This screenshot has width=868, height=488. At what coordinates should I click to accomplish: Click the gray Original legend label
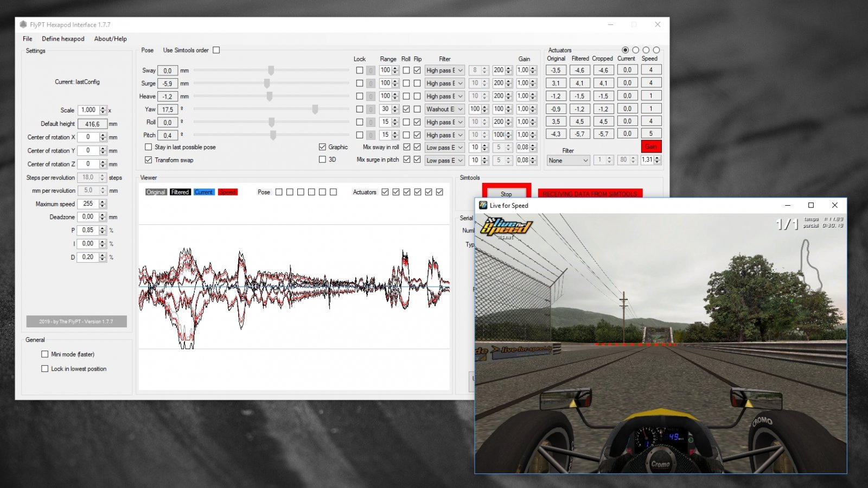click(156, 192)
